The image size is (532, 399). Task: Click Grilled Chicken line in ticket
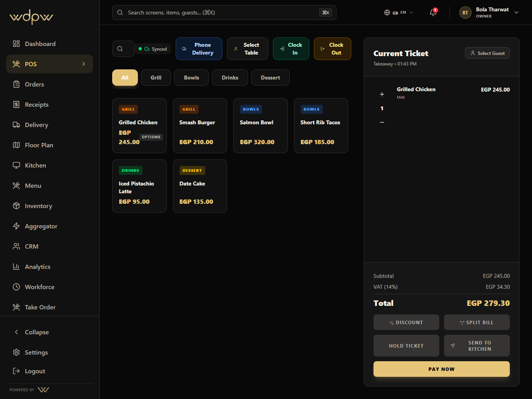point(442,106)
